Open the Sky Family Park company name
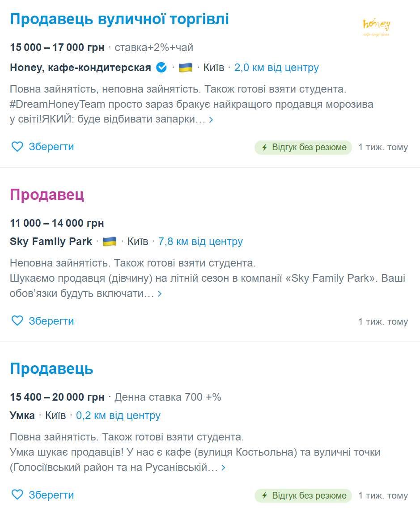The height and width of the screenshot is (512, 420). point(50,241)
